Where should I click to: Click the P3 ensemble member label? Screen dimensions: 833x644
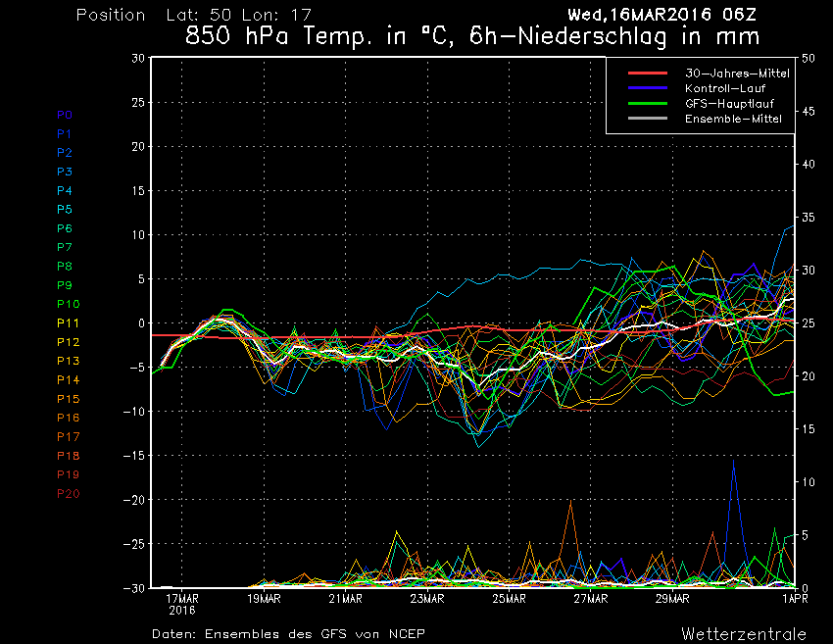click(x=65, y=172)
